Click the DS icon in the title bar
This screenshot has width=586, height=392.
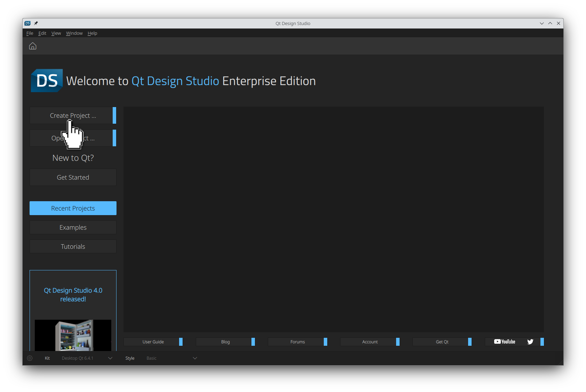27,23
